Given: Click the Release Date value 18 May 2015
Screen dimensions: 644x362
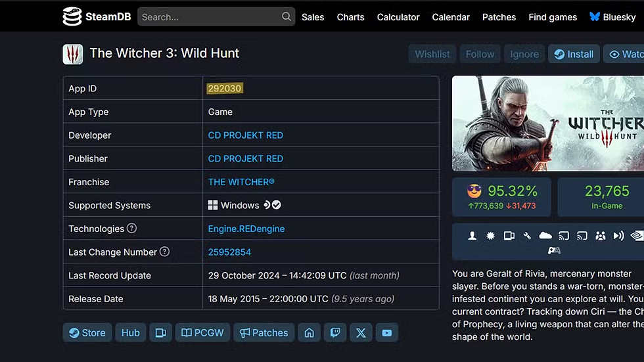Looking at the screenshot, I should pos(268,299).
